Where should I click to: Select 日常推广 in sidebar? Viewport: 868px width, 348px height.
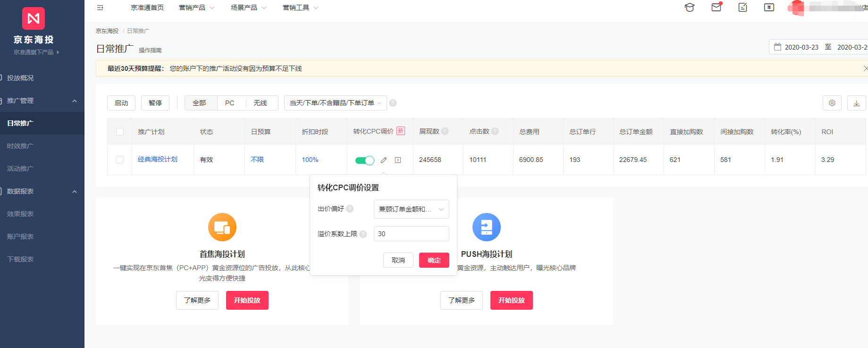[x=20, y=123]
